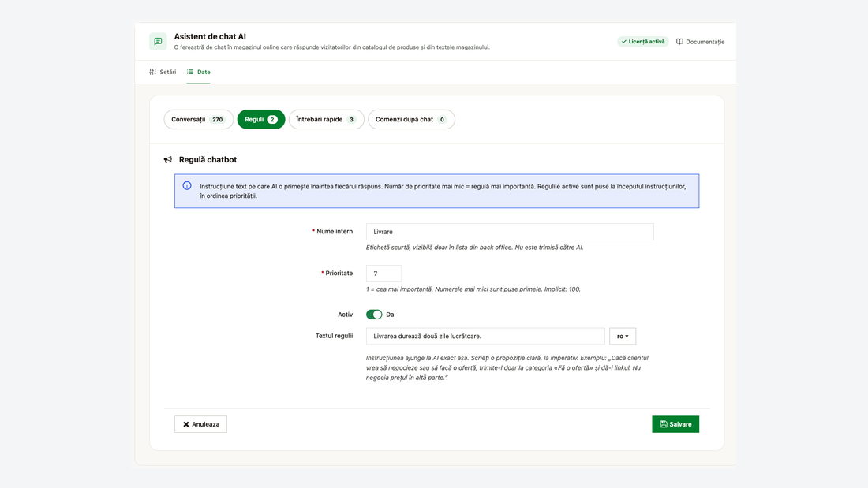
Task: Click the 3 count badge on Întrebări rapide
Action: pyautogui.click(x=351, y=120)
